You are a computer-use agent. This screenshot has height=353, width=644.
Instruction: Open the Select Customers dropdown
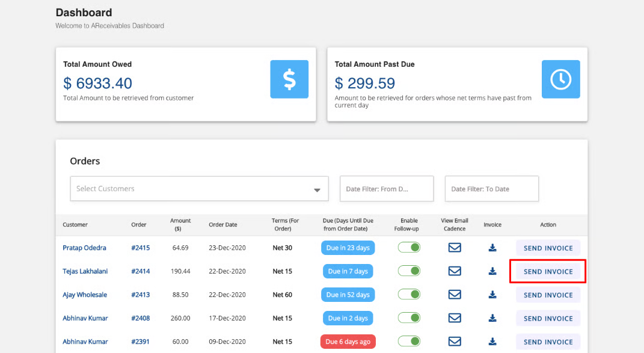point(192,189)
